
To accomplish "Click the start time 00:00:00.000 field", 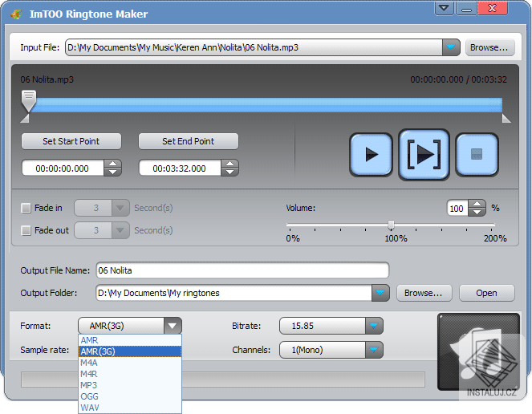I will (x=63, y=168).
